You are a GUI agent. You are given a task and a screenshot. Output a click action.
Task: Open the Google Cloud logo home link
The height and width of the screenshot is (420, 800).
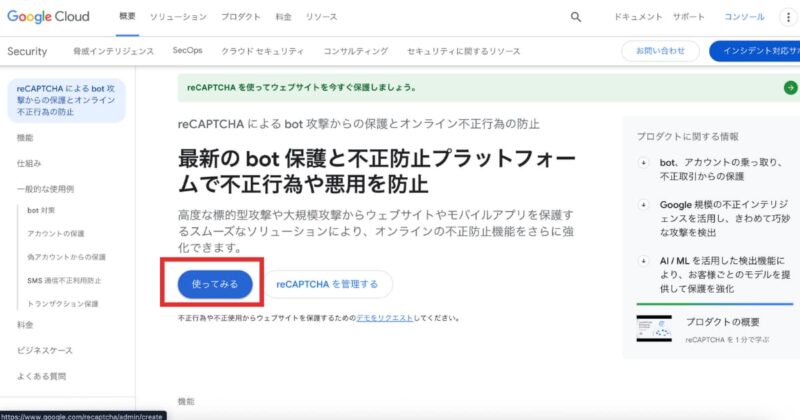pyautogui.click(x=48, y=16)
